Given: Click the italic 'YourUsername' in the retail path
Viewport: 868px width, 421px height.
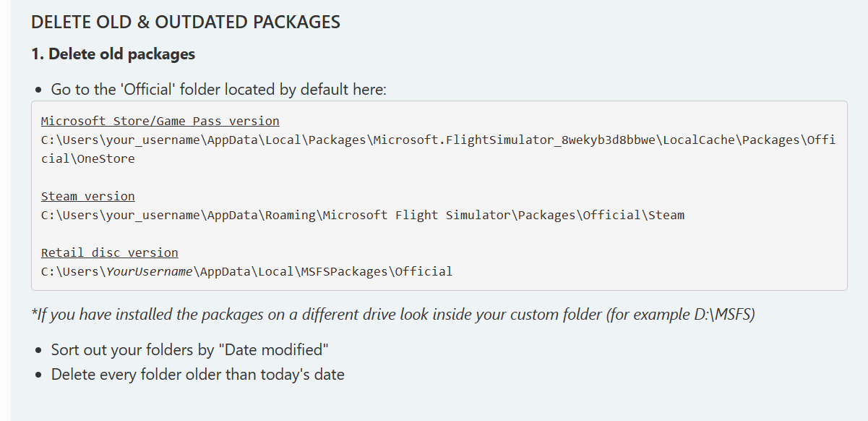Looking at the screenshot, I should click(x=149, y=272).
